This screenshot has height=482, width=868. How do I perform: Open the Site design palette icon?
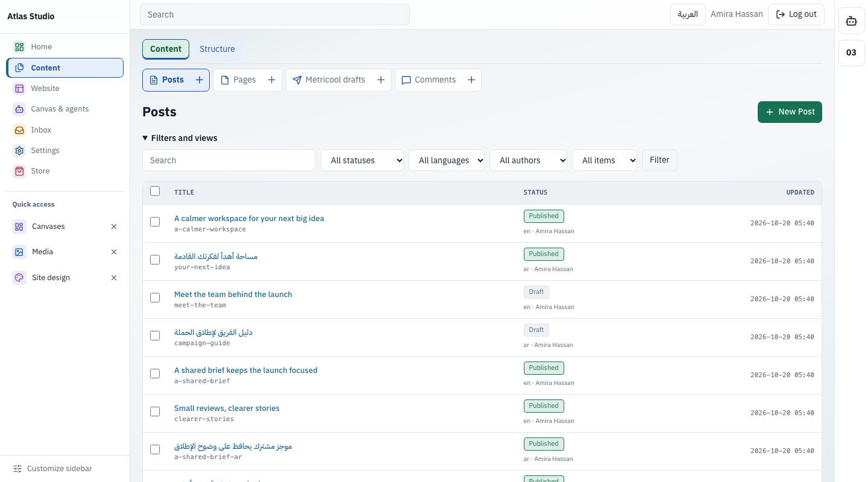pyautogui.click(x=19, y=278)
